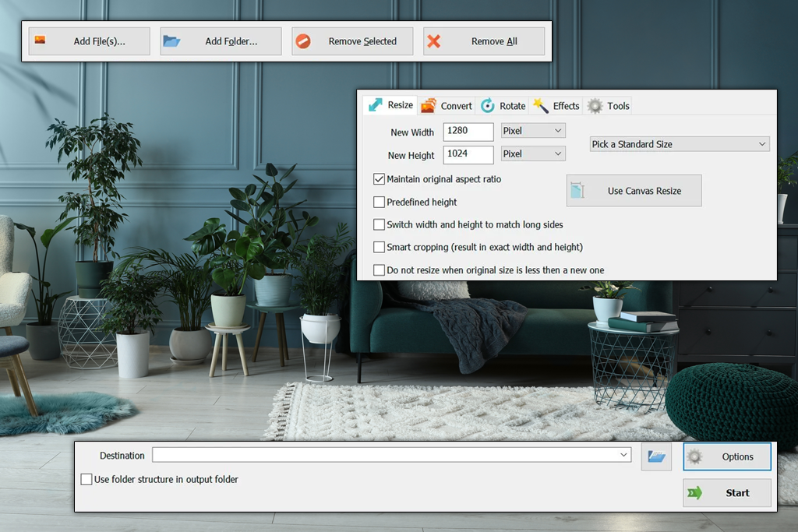
Task: Click the Options gear icon
Action: (x=694, y=456)
